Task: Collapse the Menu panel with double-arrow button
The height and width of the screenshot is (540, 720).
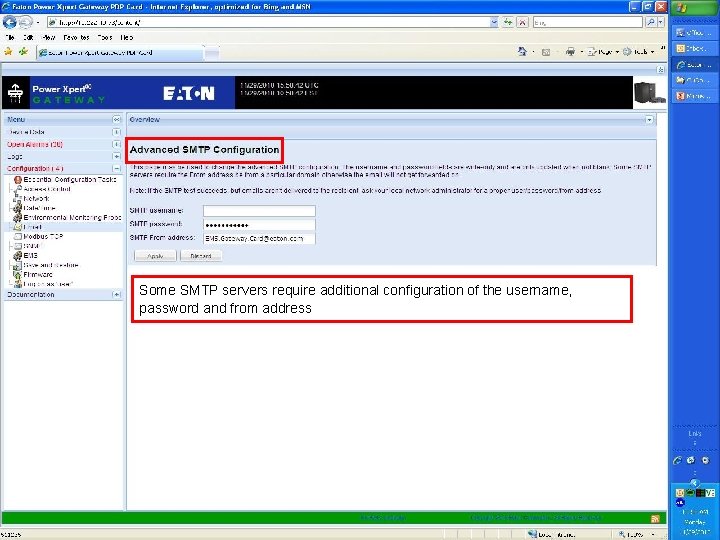Action: tap(117, 119)
